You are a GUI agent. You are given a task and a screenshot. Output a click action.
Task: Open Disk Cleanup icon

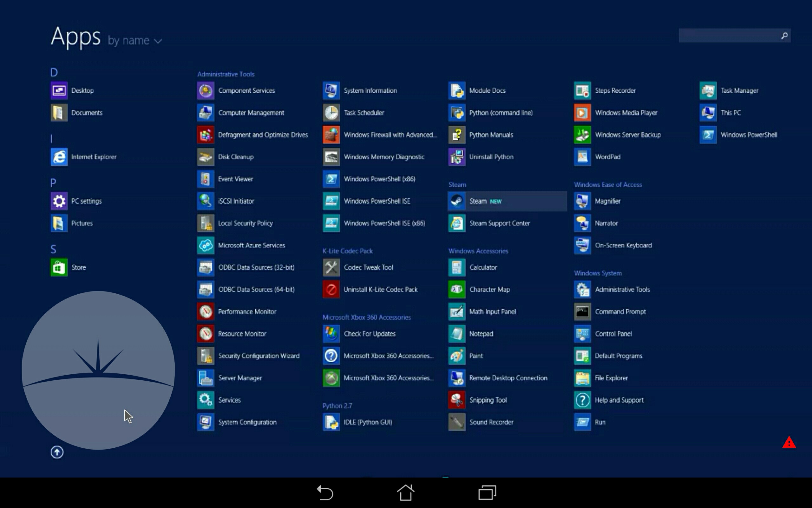pos(205,157)
